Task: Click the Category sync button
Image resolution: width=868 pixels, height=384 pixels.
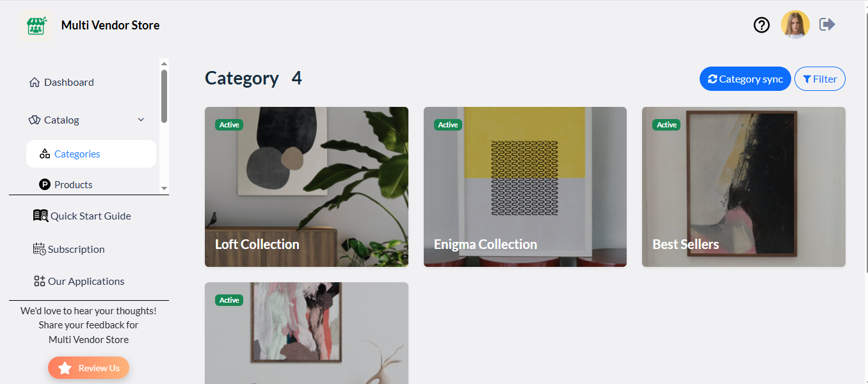Action: click(745, 79)
